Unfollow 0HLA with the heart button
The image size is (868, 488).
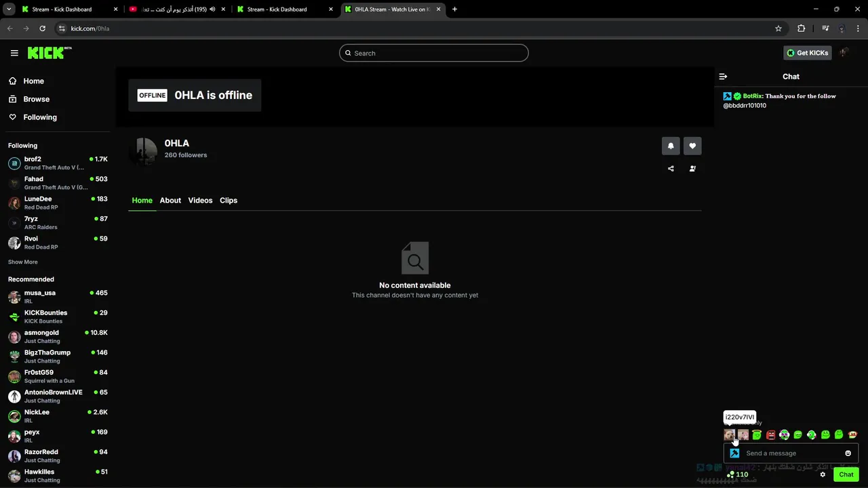coord(692,146)
